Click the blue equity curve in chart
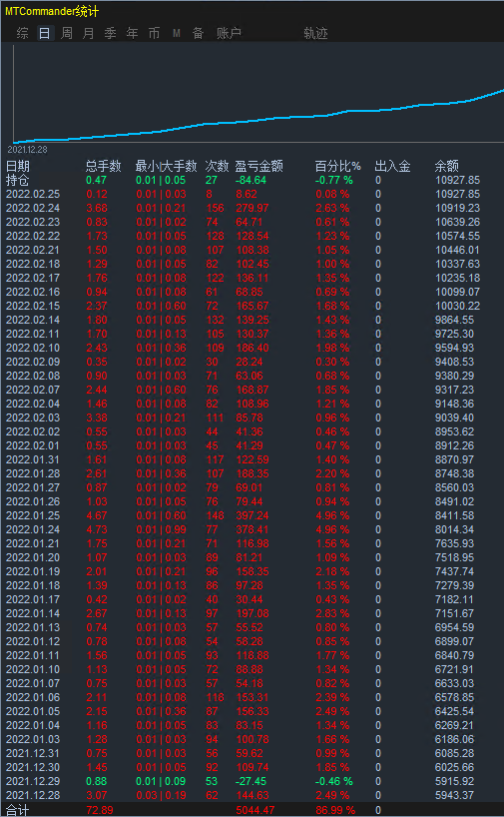504x817 pixels. (x=260, y=119)
